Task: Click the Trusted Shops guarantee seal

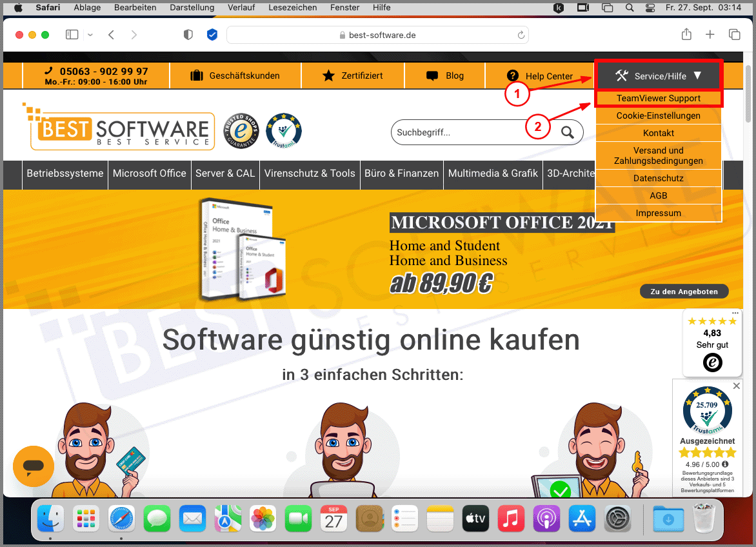Action: point(241,130)
